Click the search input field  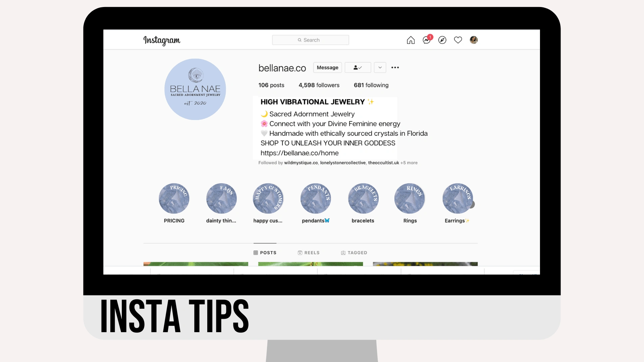310,40
